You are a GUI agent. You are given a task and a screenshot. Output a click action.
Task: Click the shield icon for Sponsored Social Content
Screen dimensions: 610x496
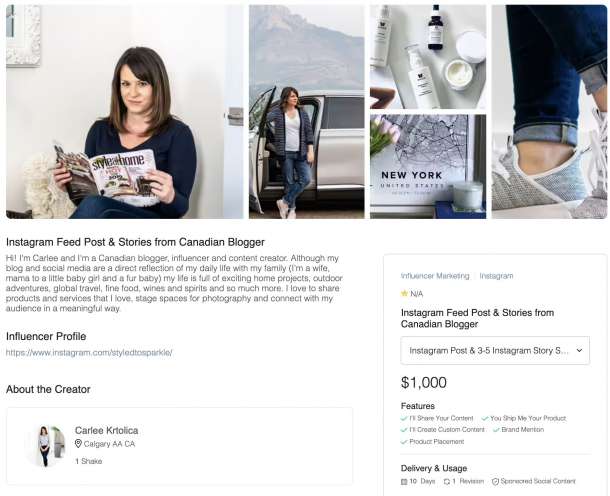(x=495, y=482)
